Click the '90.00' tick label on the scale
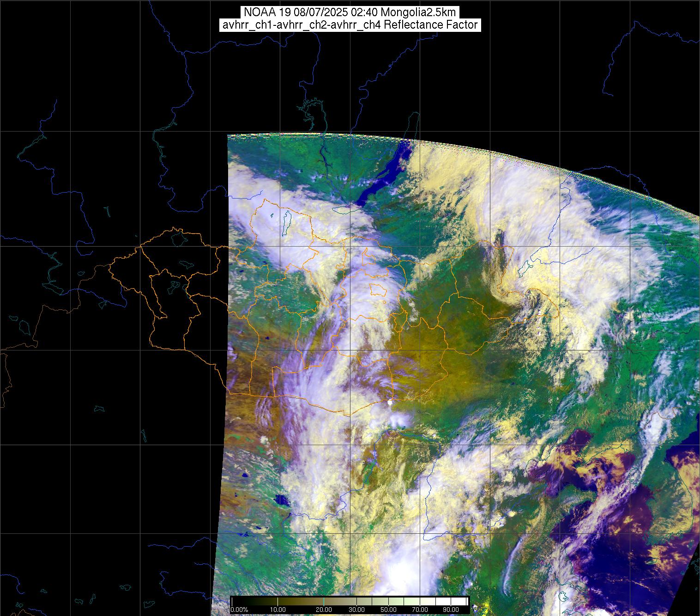The height and width of the screenshot is (616, 700). click(451, 610)
